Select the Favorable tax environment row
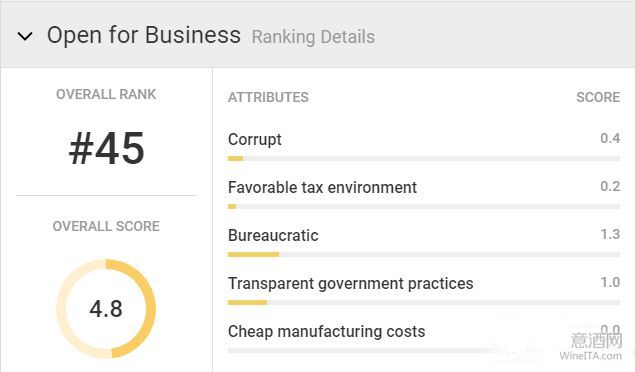The height and width of the screenshot is (372, 635). click(x=424, y=191)
